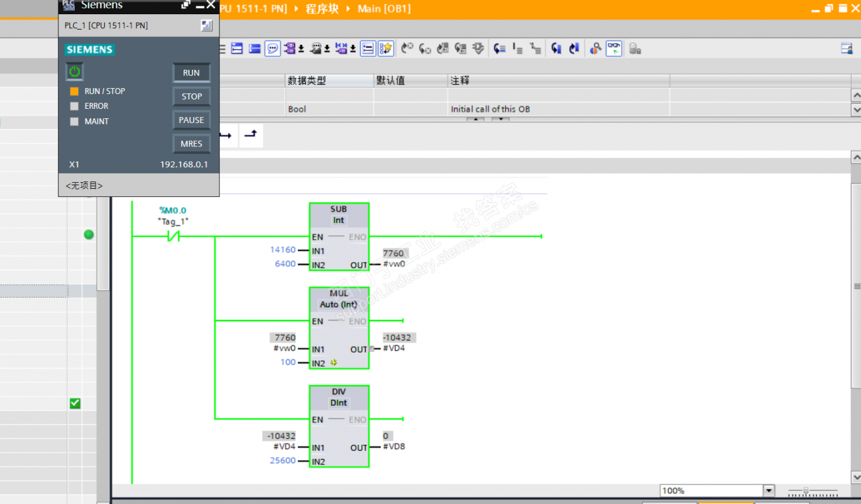Image resolution: width=861 pixels, height=504 pixels.
Task: Click the Main [OB1] breadcrumb item
Action: (x=384, y=9)
